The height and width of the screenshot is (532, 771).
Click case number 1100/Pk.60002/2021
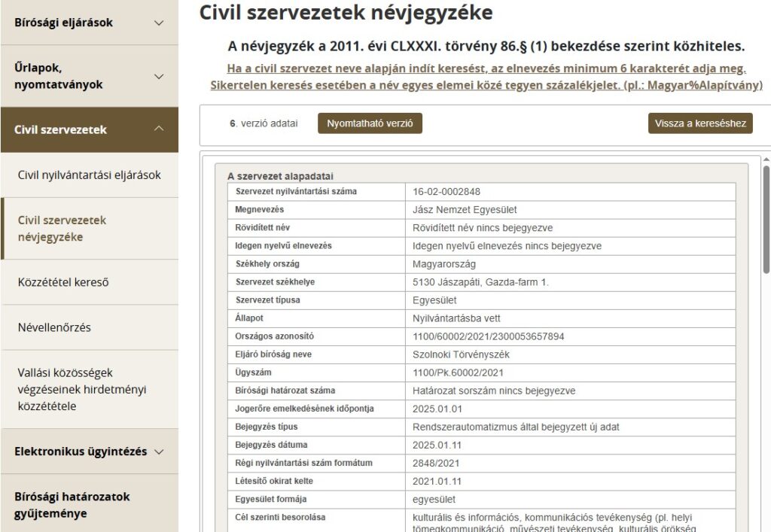[458, 372]
